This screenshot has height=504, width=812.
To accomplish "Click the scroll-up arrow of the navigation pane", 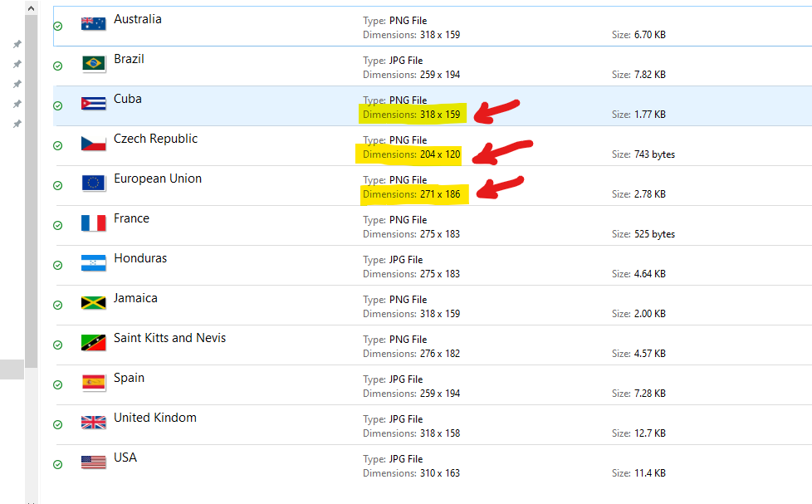I will [x=31, y=8].
